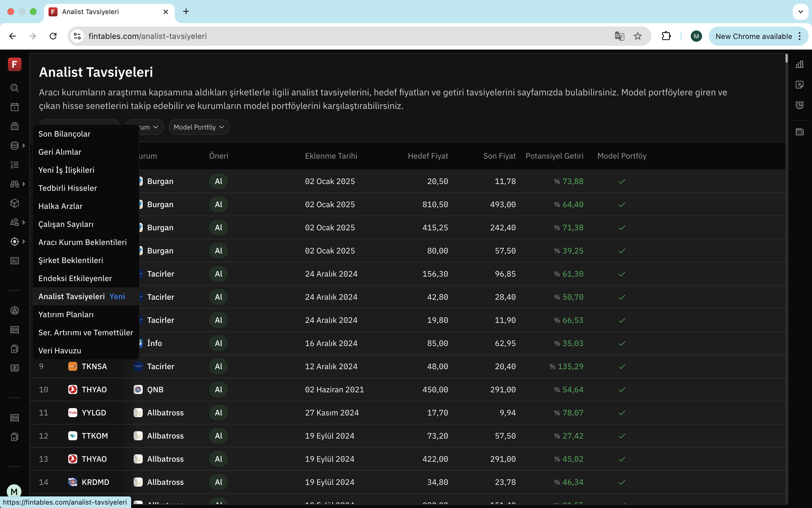Open Veri Havuzu menu item
This screenshot has width=812, height=508.
(86, 351)
